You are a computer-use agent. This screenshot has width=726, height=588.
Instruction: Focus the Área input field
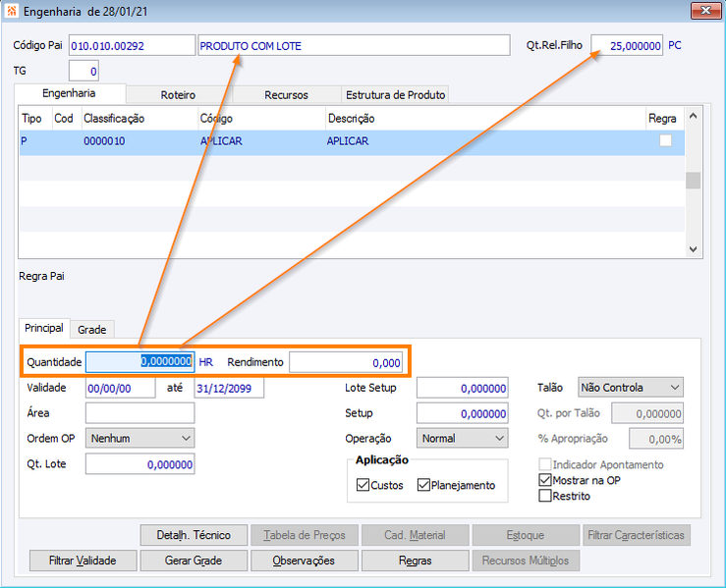(140, 412)
